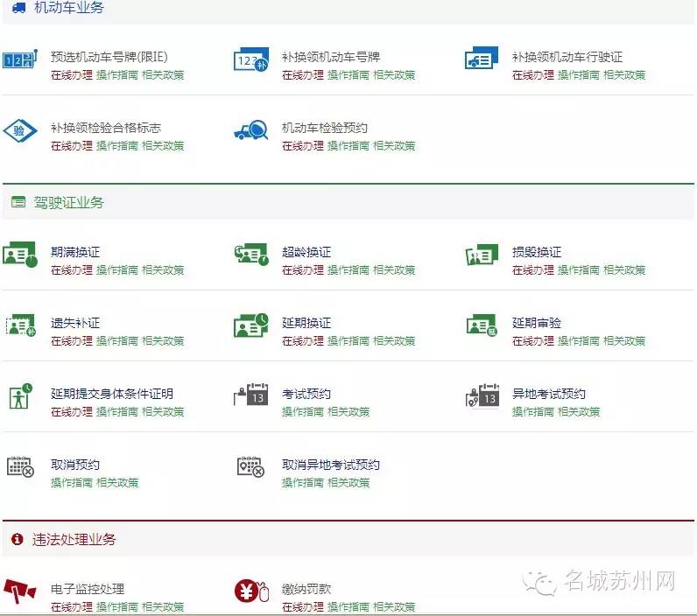697x616 pixels.
Task: Click the 补换领机动车行驶证 vehicle license icon
Action: [482, 58]
